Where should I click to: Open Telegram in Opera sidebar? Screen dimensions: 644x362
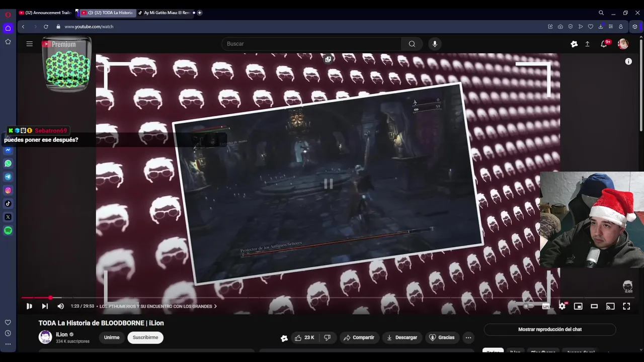pyautogui.click(x=8, y=177)
